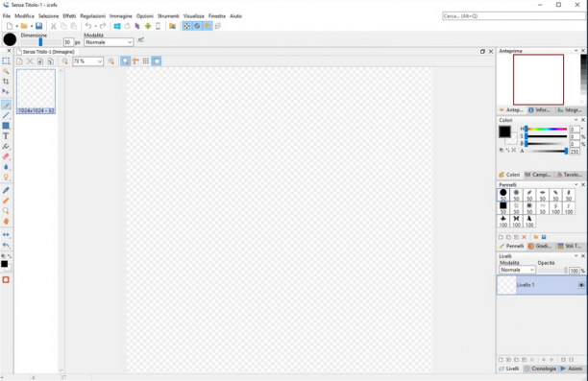The image size is (588, 381).
Task: Open the 73 % zoom level dropdown
Action: pyautogui.click(x=87, y=61)
